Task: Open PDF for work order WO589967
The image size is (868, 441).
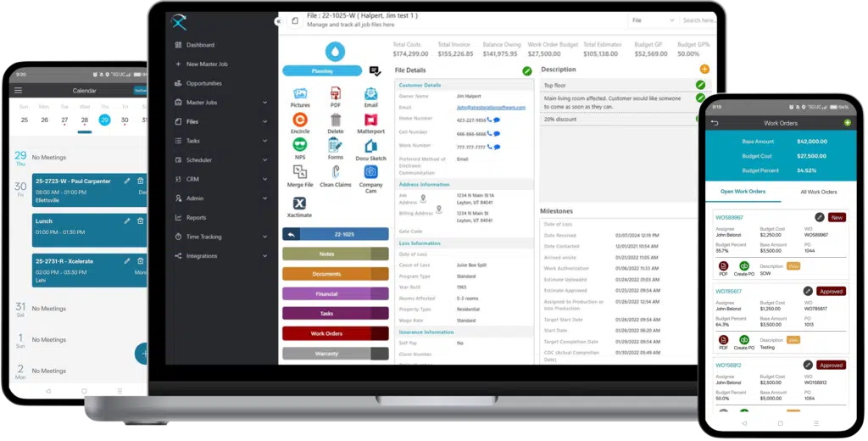Action: point(724,268)
